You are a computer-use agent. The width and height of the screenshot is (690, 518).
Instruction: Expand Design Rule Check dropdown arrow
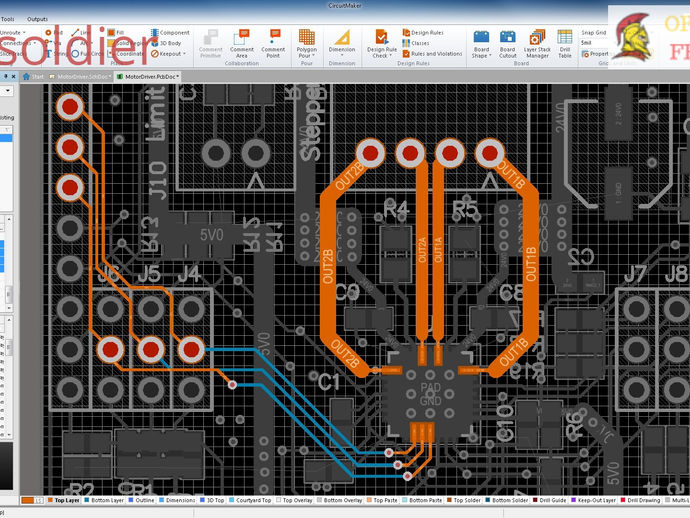pos(390,56)
